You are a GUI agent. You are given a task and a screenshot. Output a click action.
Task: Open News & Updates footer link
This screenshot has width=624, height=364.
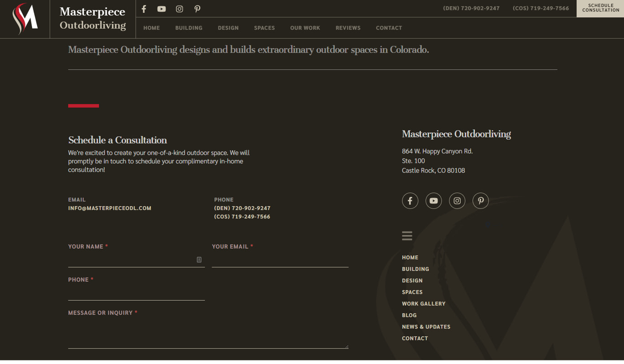[426, 327]
